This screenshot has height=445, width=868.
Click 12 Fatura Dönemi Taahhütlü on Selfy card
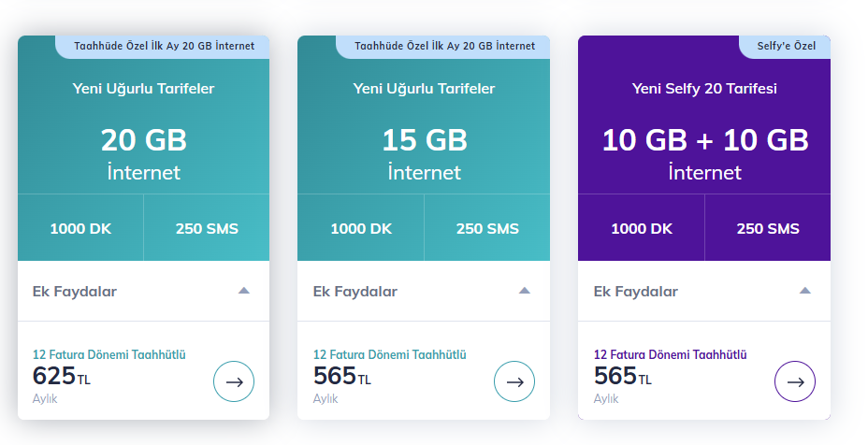[670, 354]
